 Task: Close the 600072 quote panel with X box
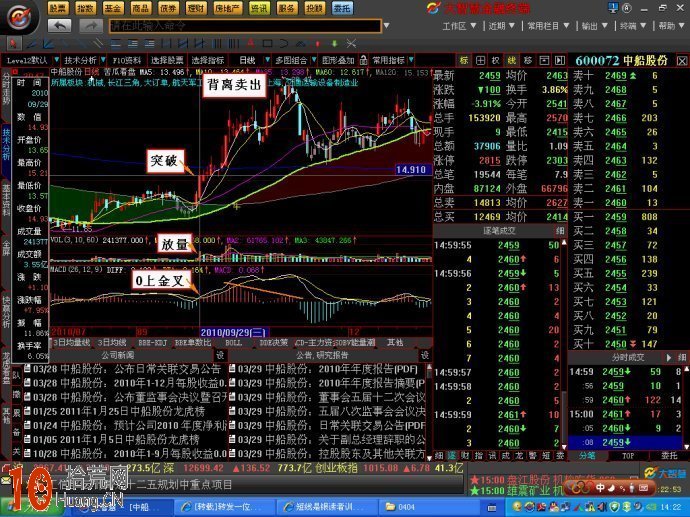point(682,61)
